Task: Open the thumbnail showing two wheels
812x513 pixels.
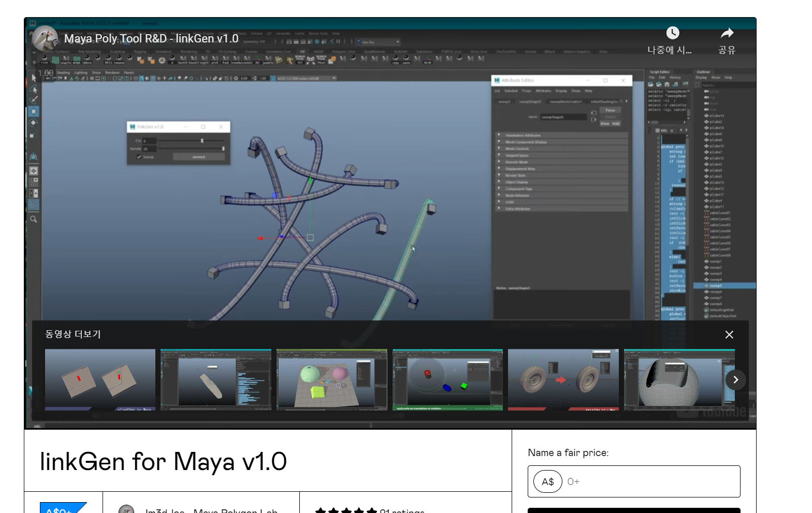Action: 563,380
